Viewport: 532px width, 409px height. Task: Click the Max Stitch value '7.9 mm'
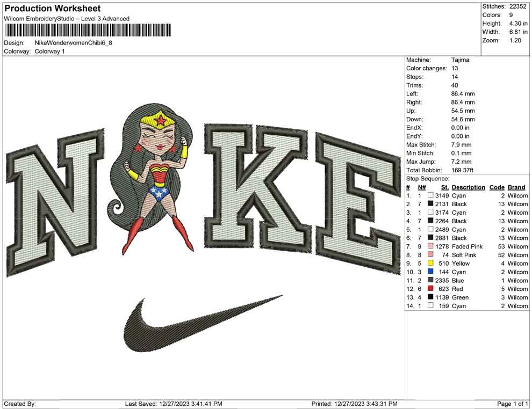461,145
